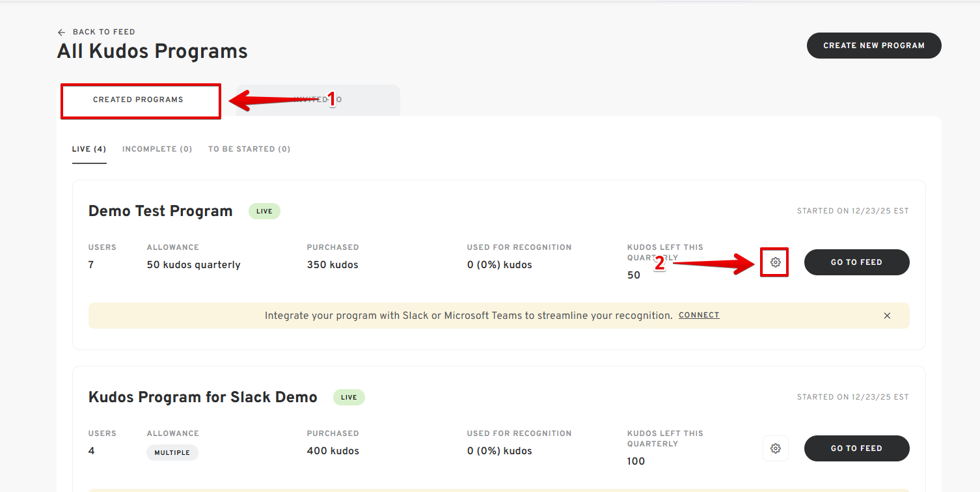Go to feed for Kudos Program for Slack Demo
Screen dimensions: 980x492
[x=856, y=448]
